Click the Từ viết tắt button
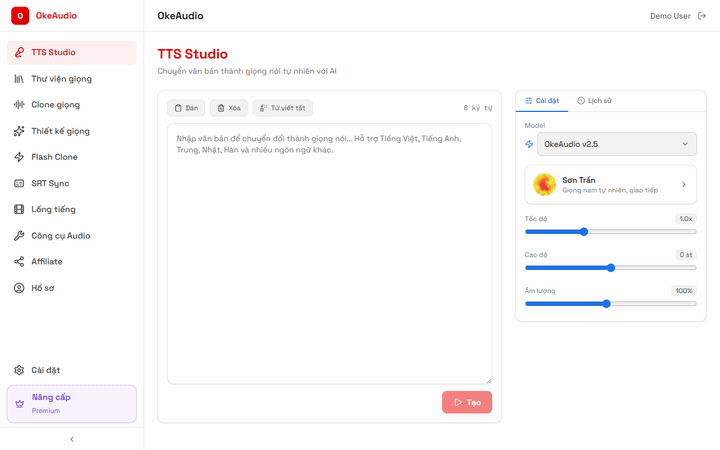The height and width of the screenshot is (450, 720). pyautogui.click(x=282, y=108)
